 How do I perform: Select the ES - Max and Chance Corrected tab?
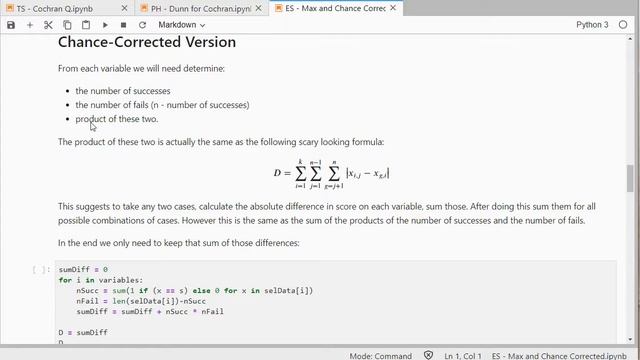[x=335, y=8]
